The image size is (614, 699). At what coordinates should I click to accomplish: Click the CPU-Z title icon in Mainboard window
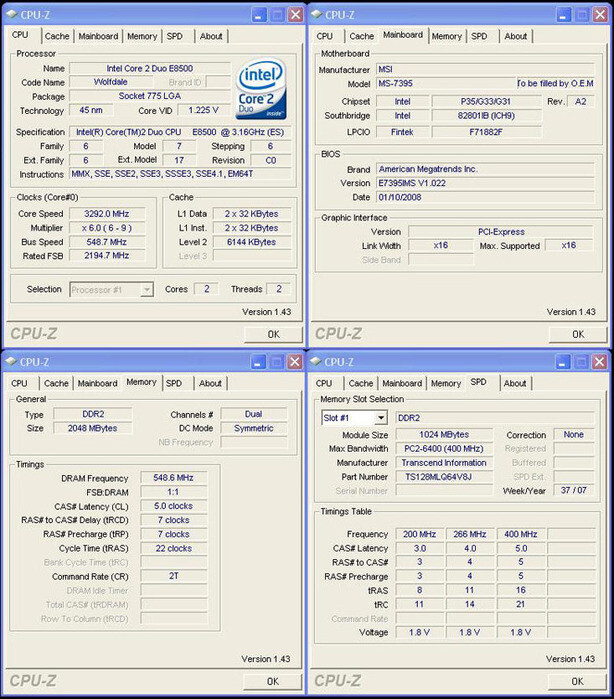(x=317, y=14)
